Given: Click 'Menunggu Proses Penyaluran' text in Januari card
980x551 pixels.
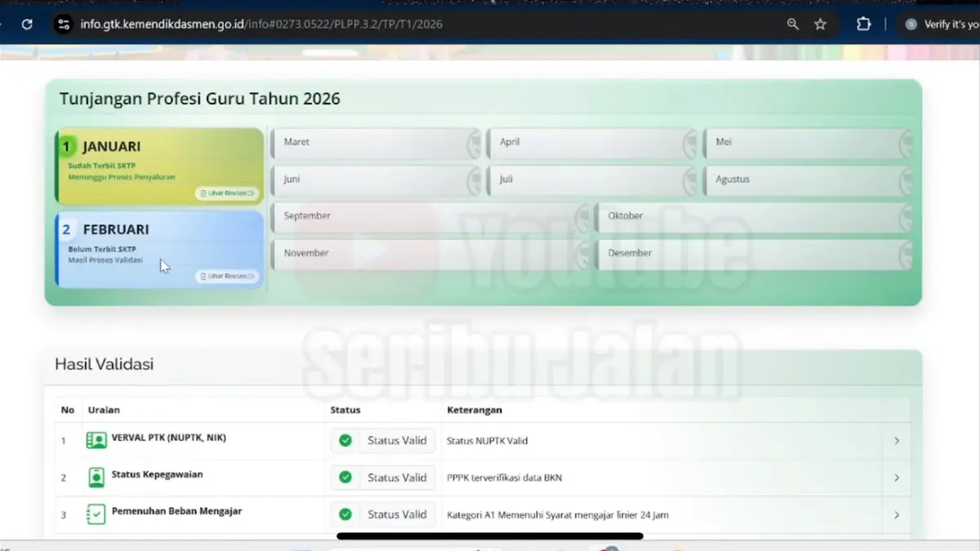Looking at the screenshot, I should (122, 176).
